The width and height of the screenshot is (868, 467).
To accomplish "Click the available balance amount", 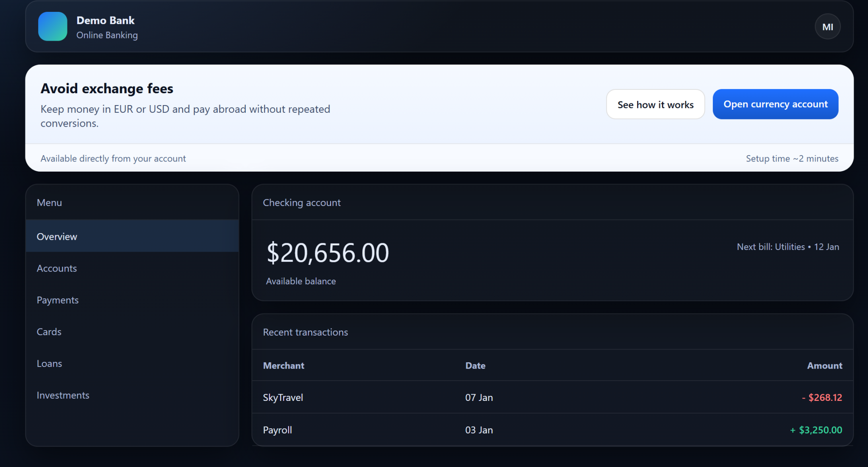I will (x=327, y=253).
